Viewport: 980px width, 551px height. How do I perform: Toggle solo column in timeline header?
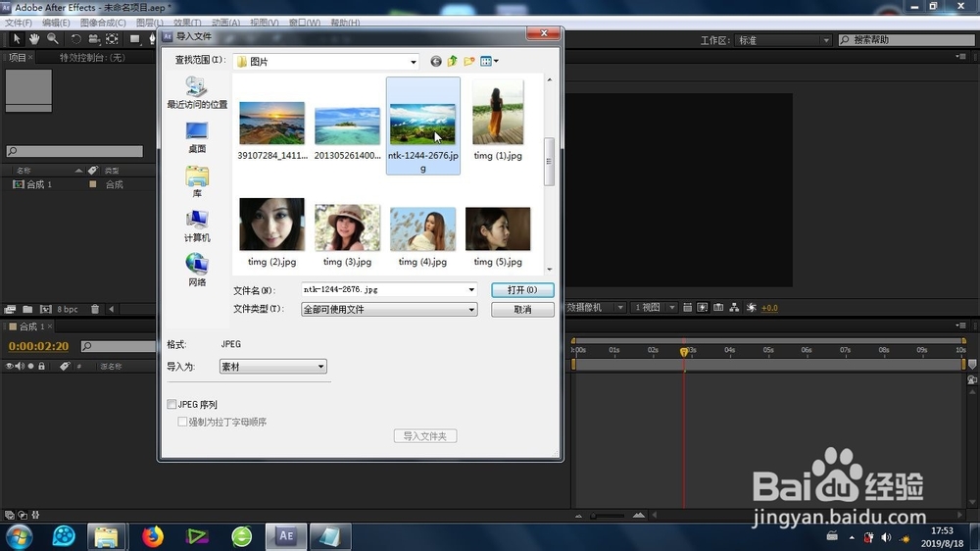tap(30, 366)
